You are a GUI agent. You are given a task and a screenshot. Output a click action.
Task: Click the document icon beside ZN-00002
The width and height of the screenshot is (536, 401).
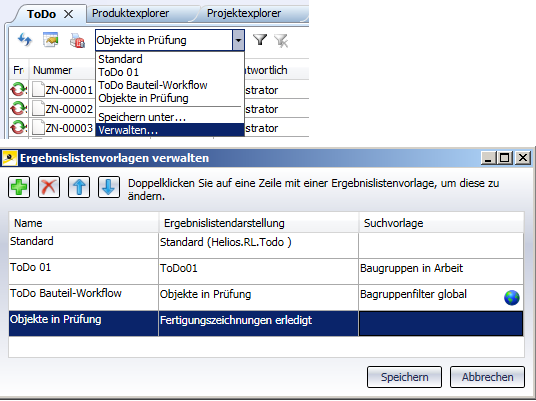tap(38, 109)
